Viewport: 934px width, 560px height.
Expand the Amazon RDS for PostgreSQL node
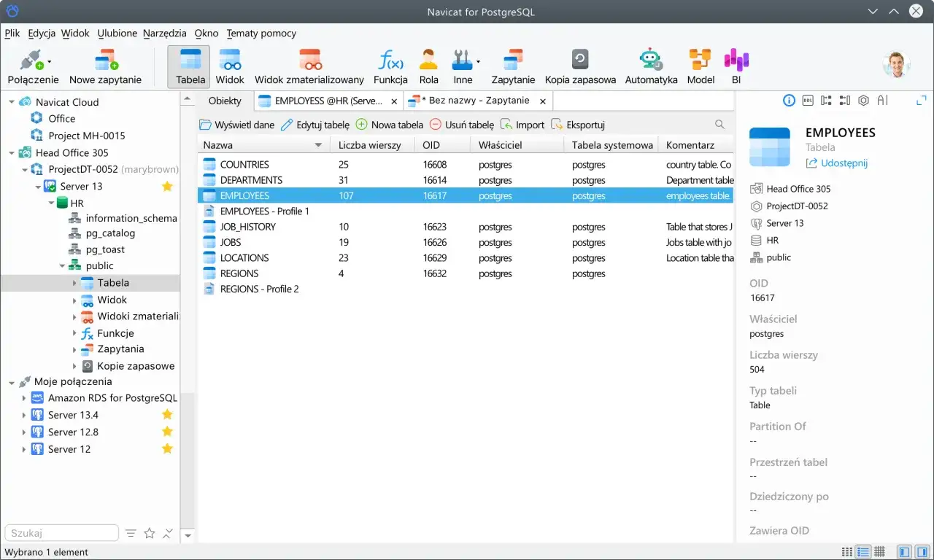pyautogui.click(x=24, y=398)
